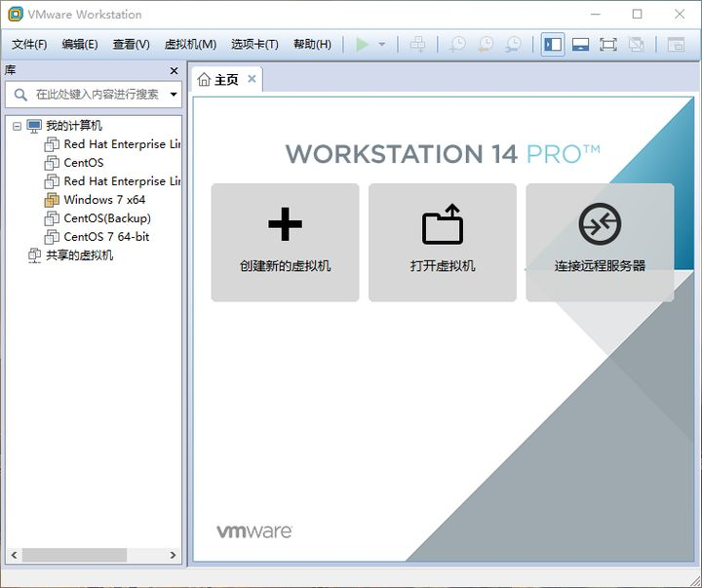Select the first Red Hat Enterprise Linux VM

click(x=122, y=144)
